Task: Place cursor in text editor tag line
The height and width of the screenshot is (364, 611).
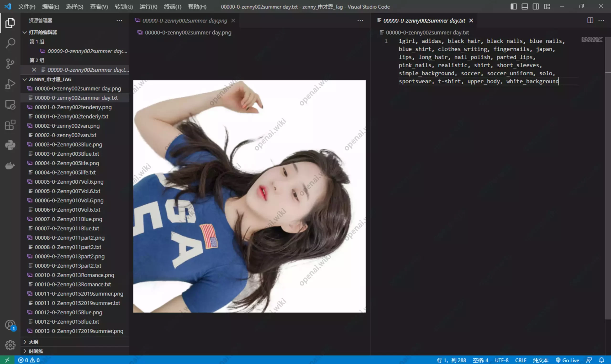Action: point(482,61)
